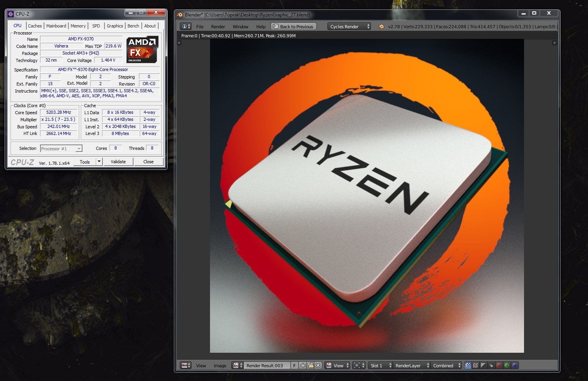The height and width of the screenshot is (381, 588).
Task: Click the Validate button in CPU-Z
Action: (118, 162)
